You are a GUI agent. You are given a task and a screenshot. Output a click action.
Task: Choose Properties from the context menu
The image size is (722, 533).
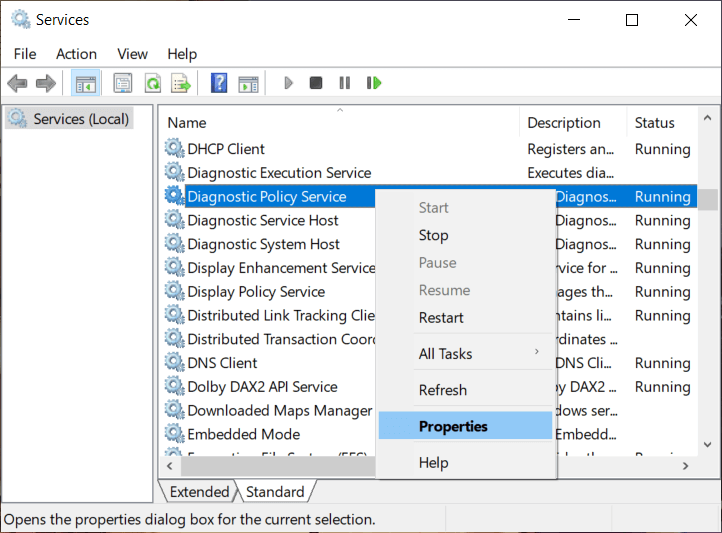pyautogui.click(x=453, y=426)
